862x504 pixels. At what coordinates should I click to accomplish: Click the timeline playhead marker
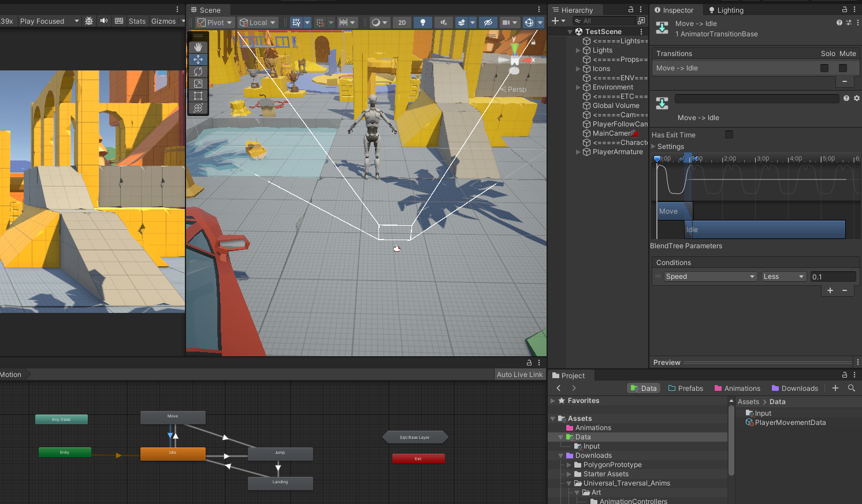tap(657, 158)
